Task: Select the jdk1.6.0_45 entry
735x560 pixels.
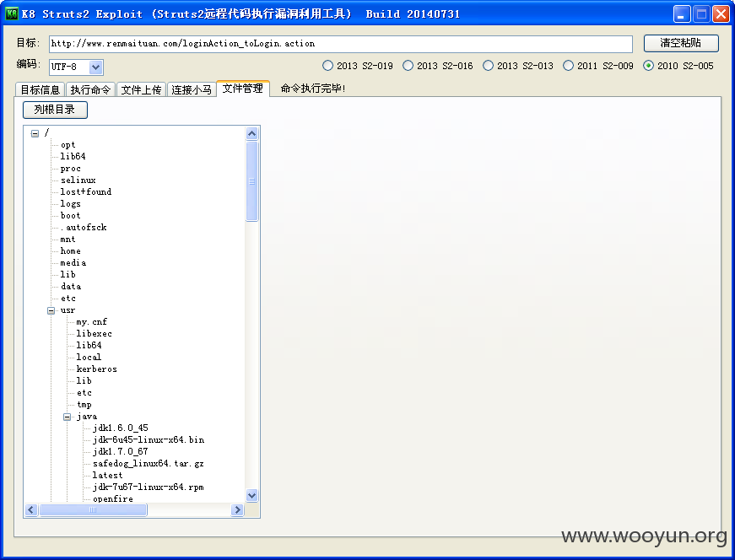Action: [x=121, y=428]
